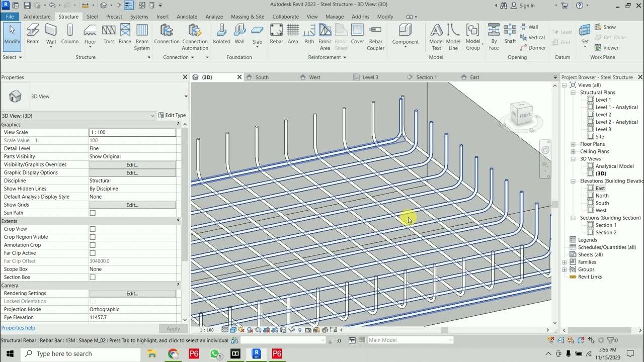The width and height of the screenshot is (644, 362).
Task: Click the Edit Type button
Action: [172, 116]
